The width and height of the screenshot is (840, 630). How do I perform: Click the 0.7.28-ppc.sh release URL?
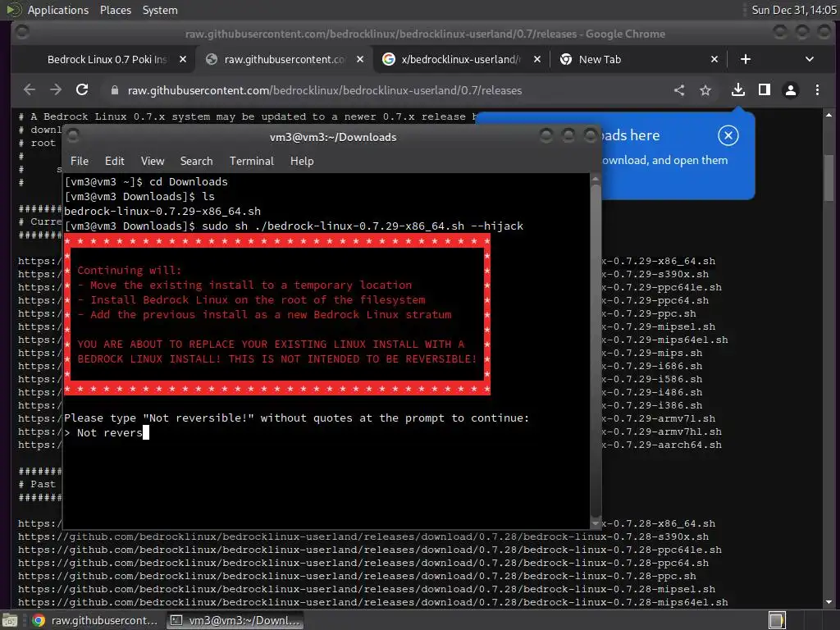pyautogui.click(x=357, y=576)
